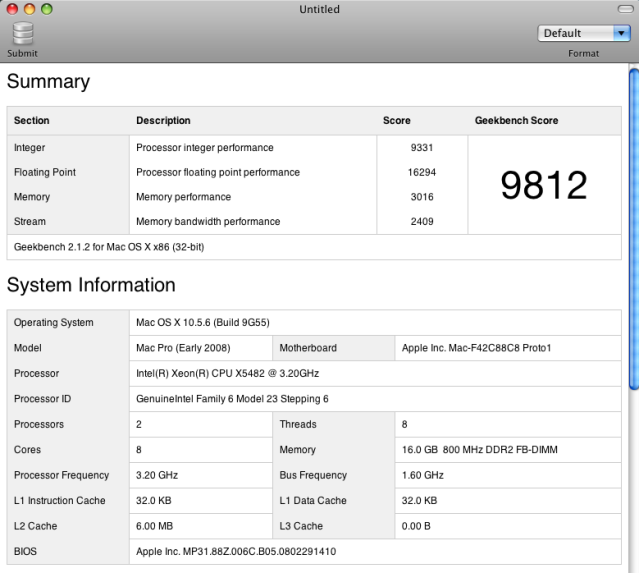Click the Threads label
639x573 pixels.
(x=298, y=424)
